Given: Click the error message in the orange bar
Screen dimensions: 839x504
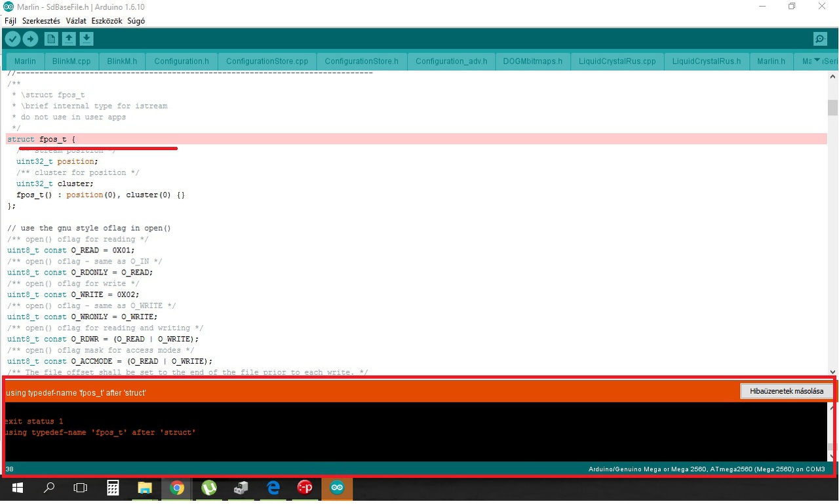Looking at the screenshot, I should tap(75, 392).
